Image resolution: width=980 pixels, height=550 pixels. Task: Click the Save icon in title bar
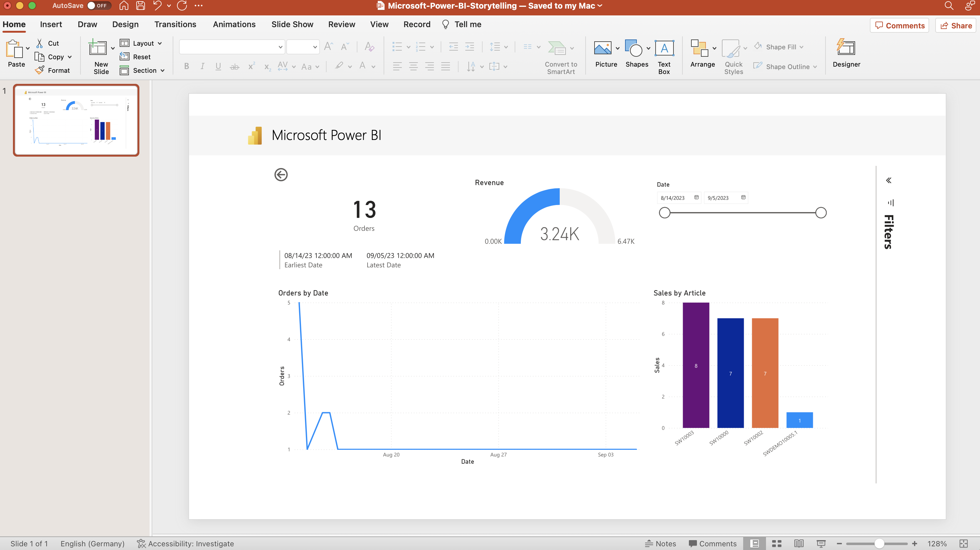click(x=140, y=6)
